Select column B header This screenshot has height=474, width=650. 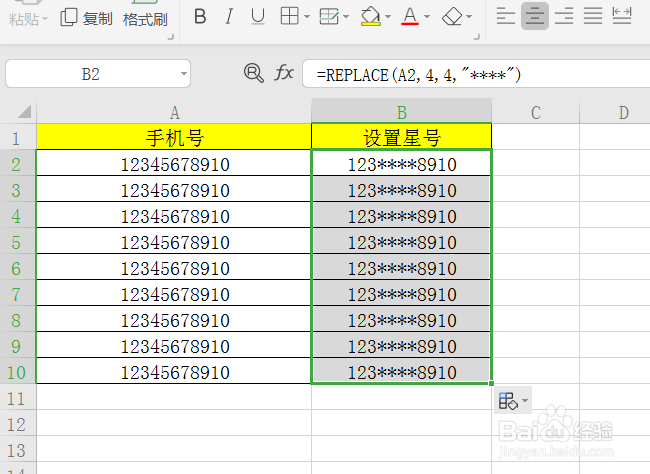click(402, 112)
